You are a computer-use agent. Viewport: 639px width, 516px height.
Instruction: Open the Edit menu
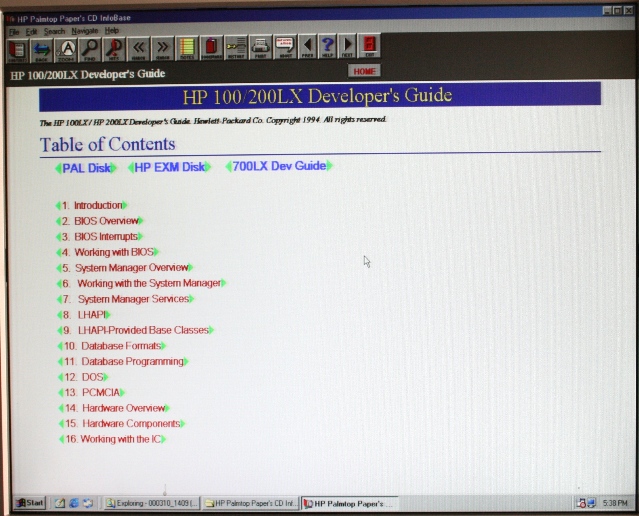(31, 31)
